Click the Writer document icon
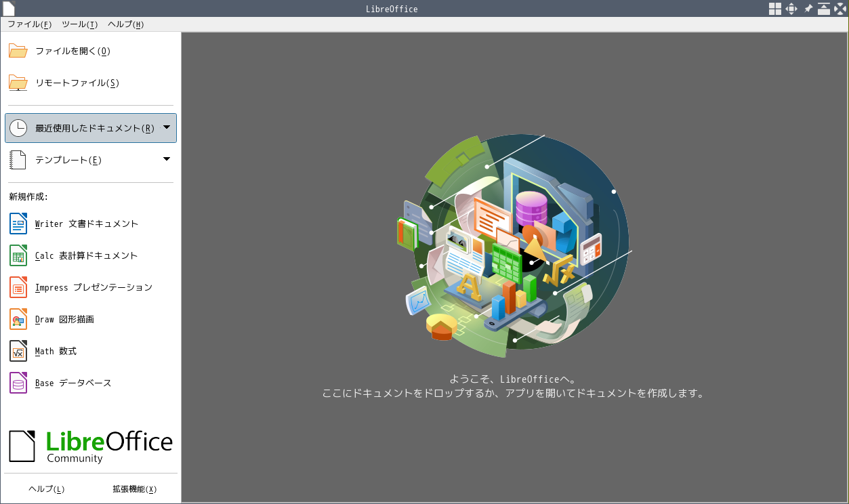849x504 pixels. (18, 224)
